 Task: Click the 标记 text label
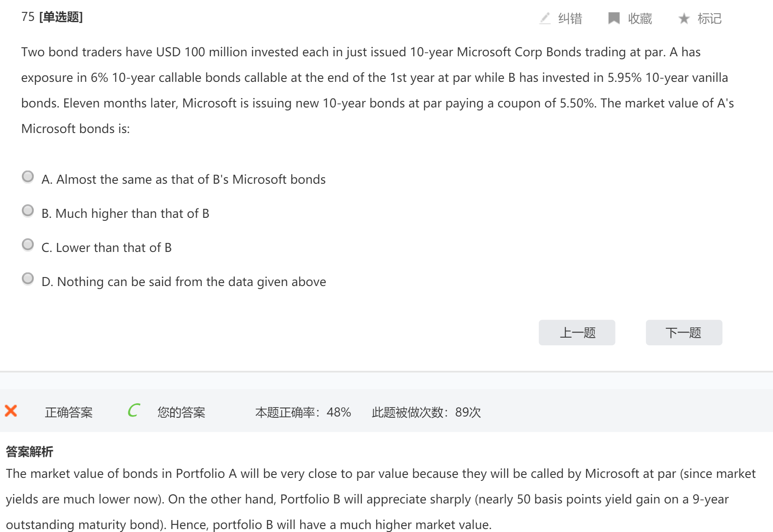click(709, 19)
